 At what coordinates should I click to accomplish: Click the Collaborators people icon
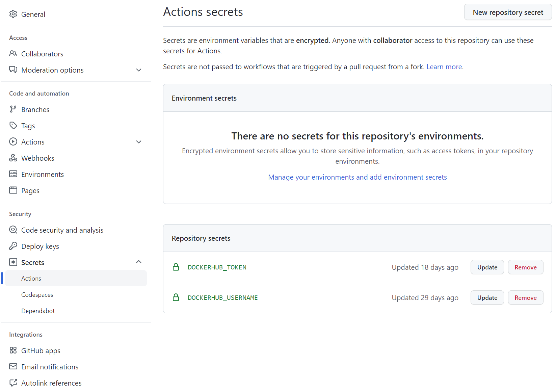pos(13,54)
